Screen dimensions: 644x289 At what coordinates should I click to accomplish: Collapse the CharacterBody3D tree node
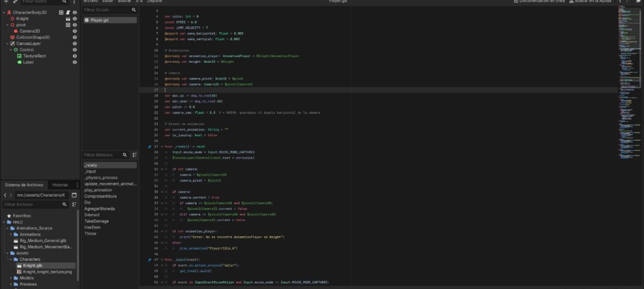coord(4,13)
